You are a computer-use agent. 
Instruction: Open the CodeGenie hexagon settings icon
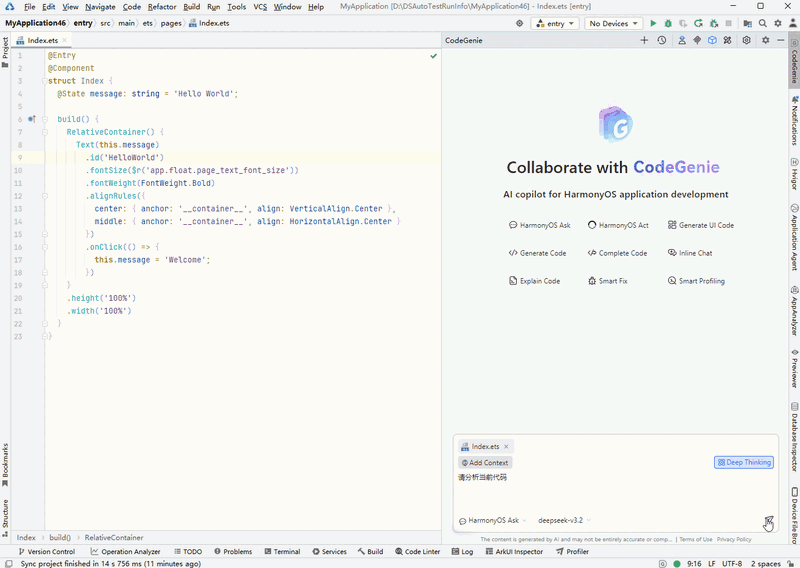point(746,40)
